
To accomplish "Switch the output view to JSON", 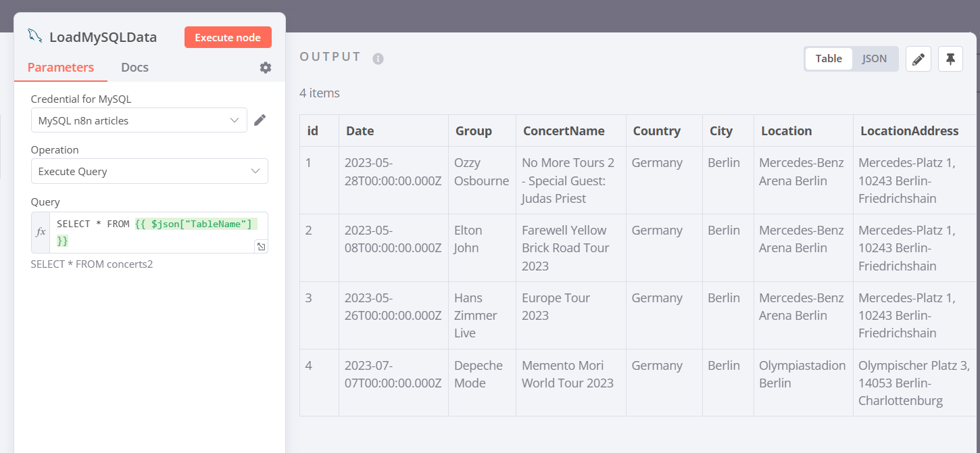I will pos(874,58).
